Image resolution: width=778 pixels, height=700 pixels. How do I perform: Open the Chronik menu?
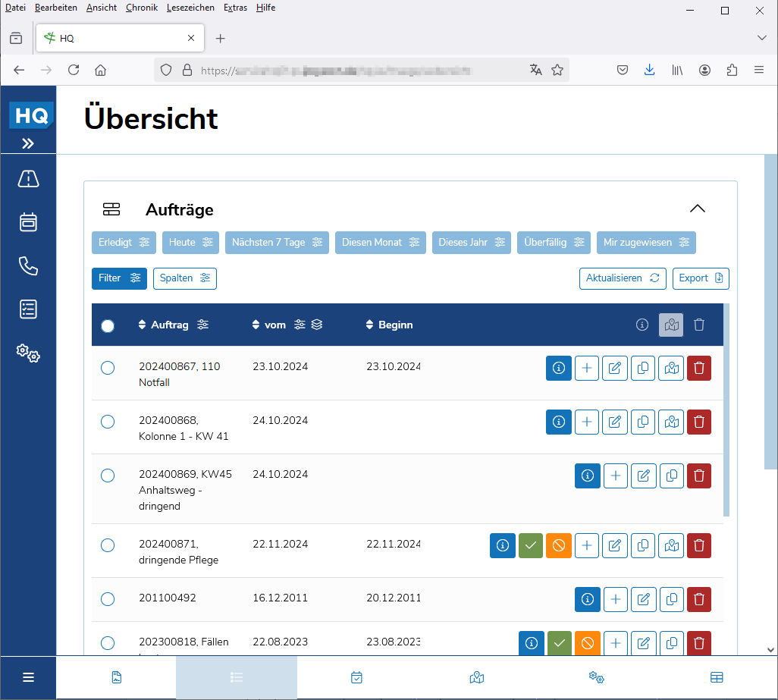click(142, 8)
